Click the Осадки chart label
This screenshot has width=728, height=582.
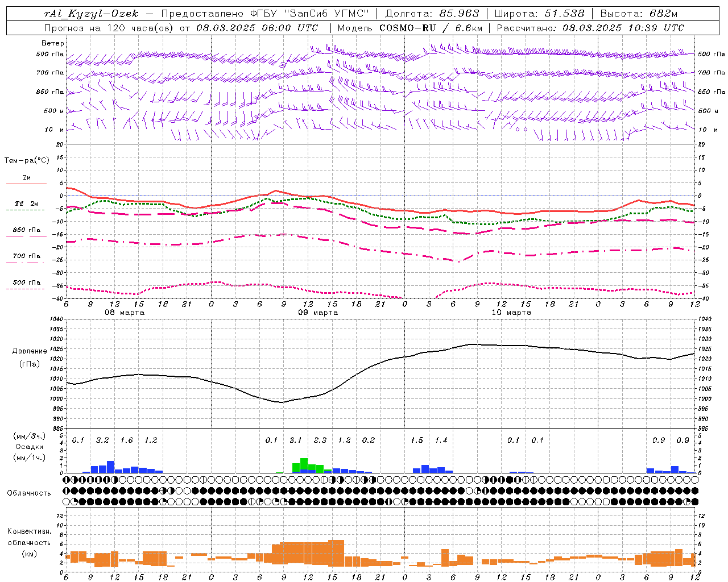pos(29,447)
